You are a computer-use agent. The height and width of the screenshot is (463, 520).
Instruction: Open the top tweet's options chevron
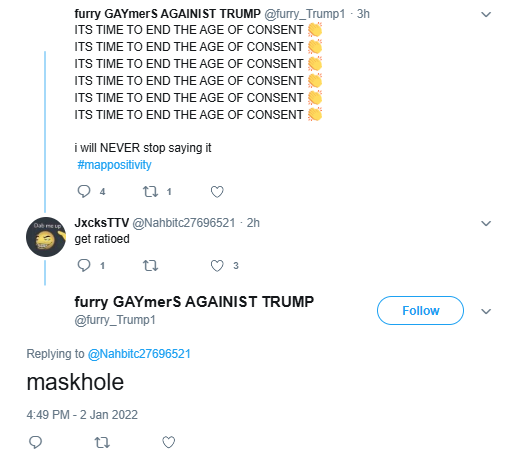tap(486, 14)
